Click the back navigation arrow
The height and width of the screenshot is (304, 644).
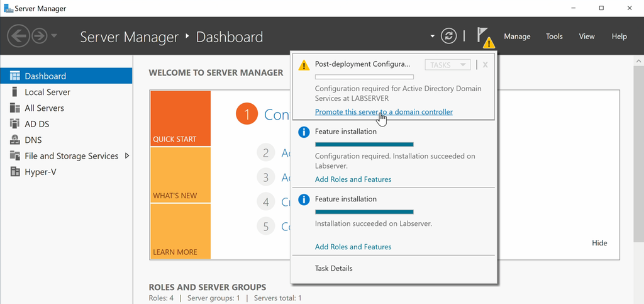18,36
